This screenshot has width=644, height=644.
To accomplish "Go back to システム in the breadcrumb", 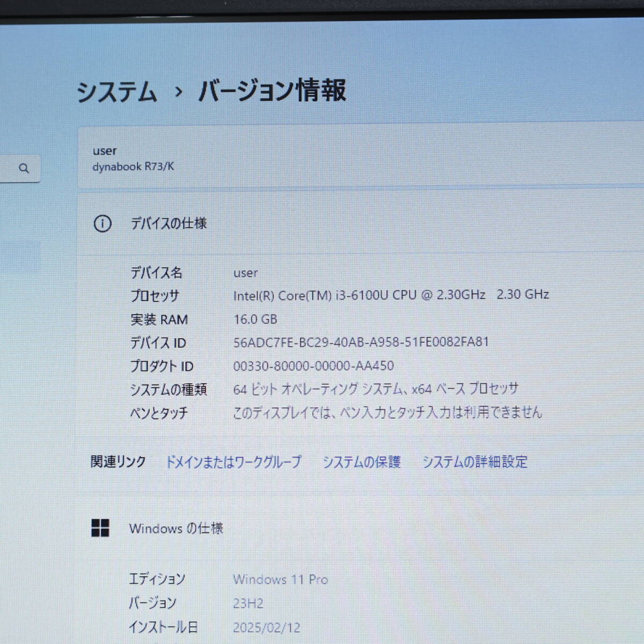I will coord(116,92).
